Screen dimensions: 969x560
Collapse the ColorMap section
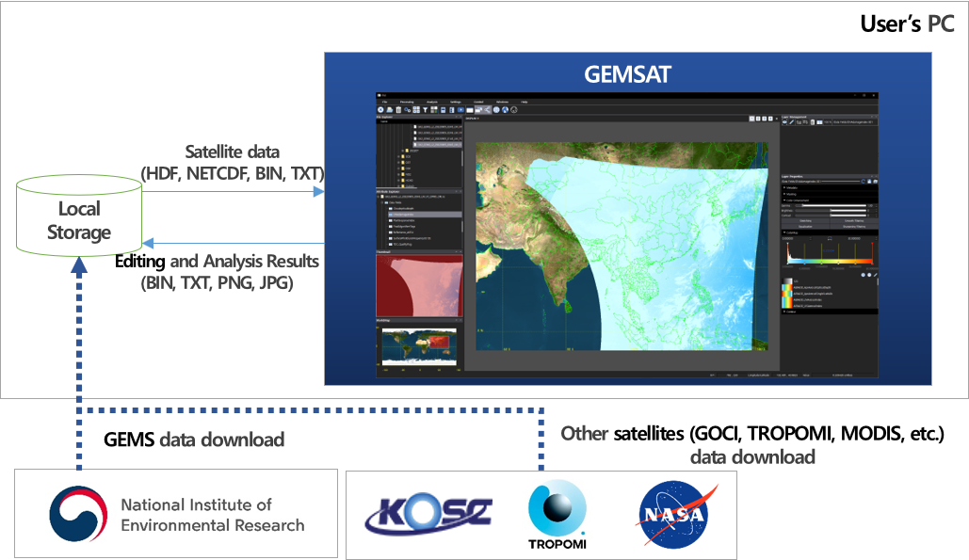(784, 232)
